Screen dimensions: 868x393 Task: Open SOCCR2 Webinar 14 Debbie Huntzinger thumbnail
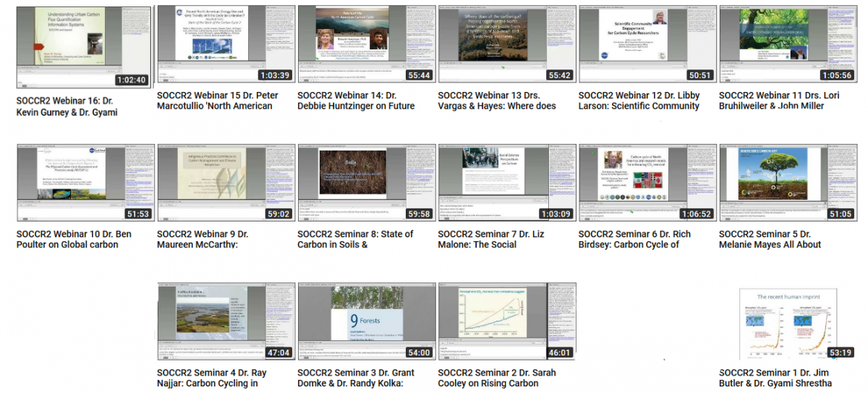pos(365,43)
